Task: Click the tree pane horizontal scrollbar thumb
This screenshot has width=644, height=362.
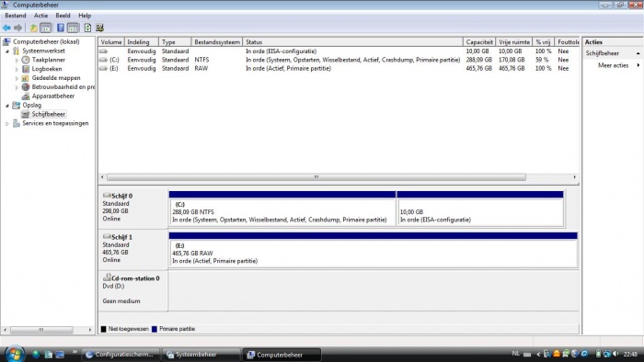Action: click(x=41, y=330)
